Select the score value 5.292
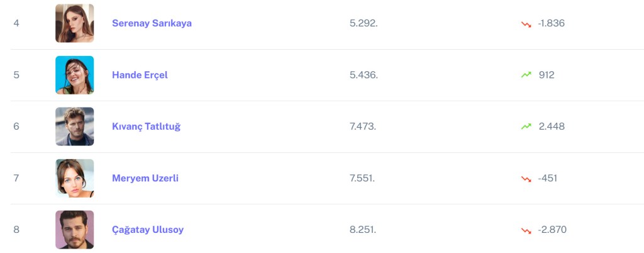Screen dimensions: 644x253 363,23
